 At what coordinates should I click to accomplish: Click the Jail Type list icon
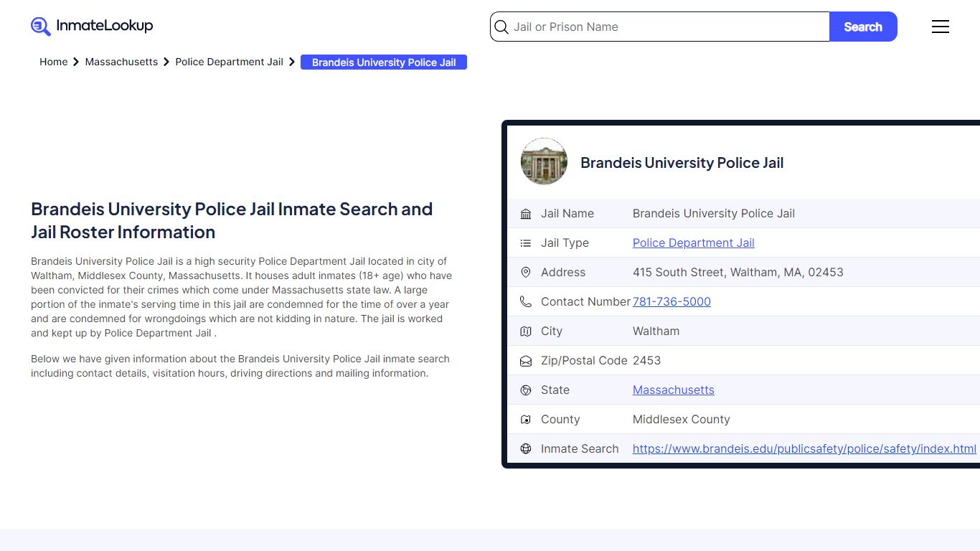526,243
